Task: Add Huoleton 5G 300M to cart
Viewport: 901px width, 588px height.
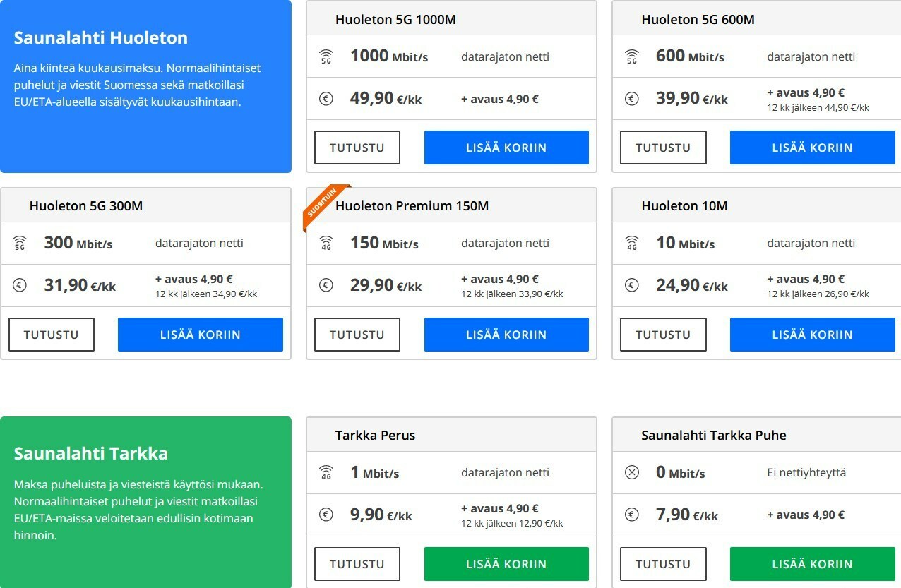Action: tap(201, 335)
